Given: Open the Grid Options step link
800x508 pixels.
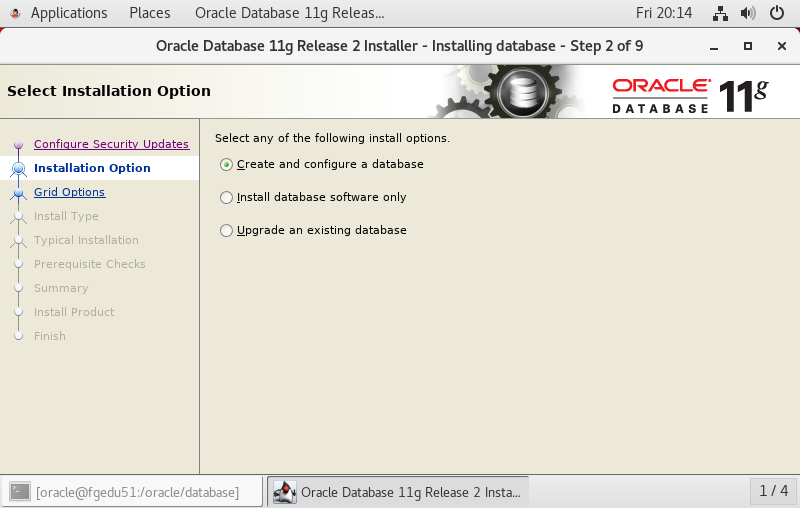Looking at the screenshot, I should click(69, 192).
